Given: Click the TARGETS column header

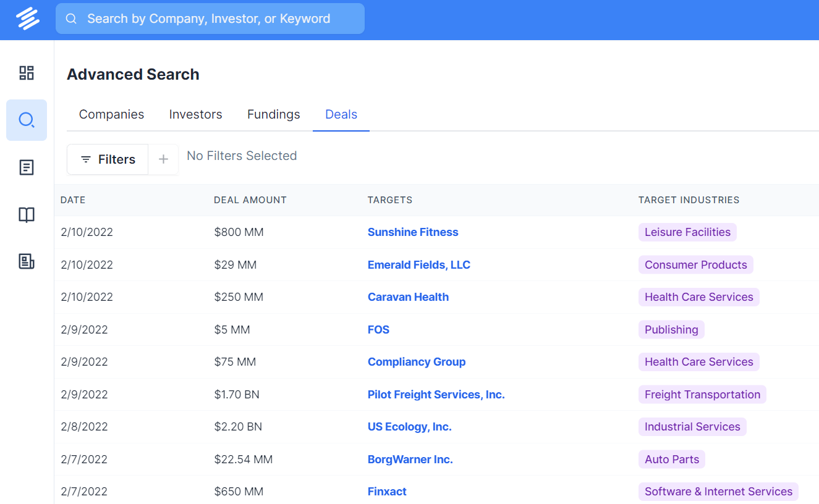Looking at the screenshot, I should (x=390, y=200).
